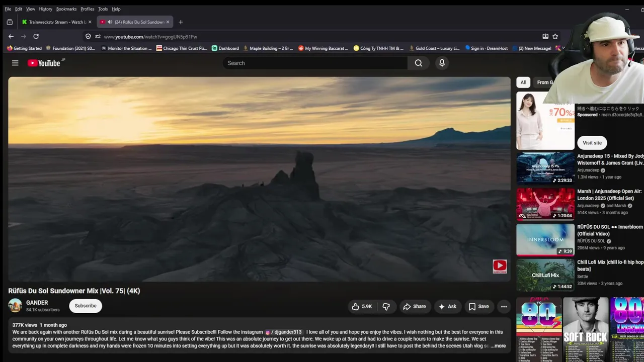Open the djgander313 Instagram link

point(284,332)
